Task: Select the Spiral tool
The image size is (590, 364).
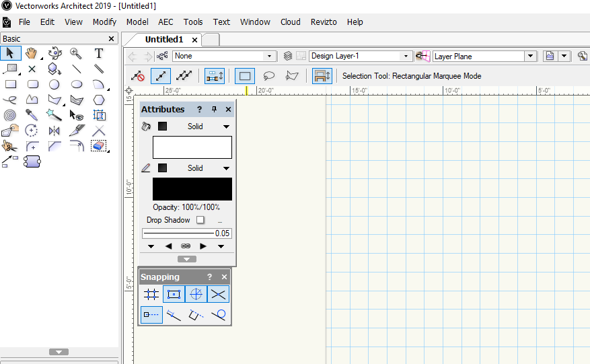Action: 11,115
